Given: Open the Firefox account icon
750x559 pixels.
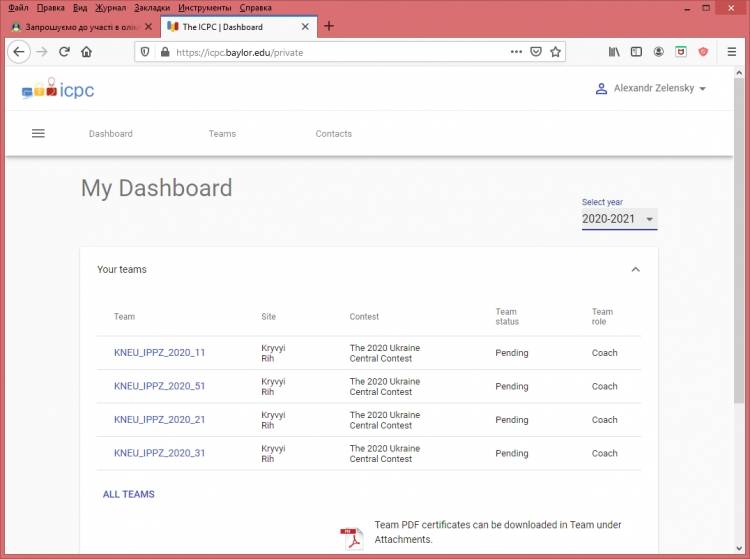Looking at the screenshot, I should point(659,52).
